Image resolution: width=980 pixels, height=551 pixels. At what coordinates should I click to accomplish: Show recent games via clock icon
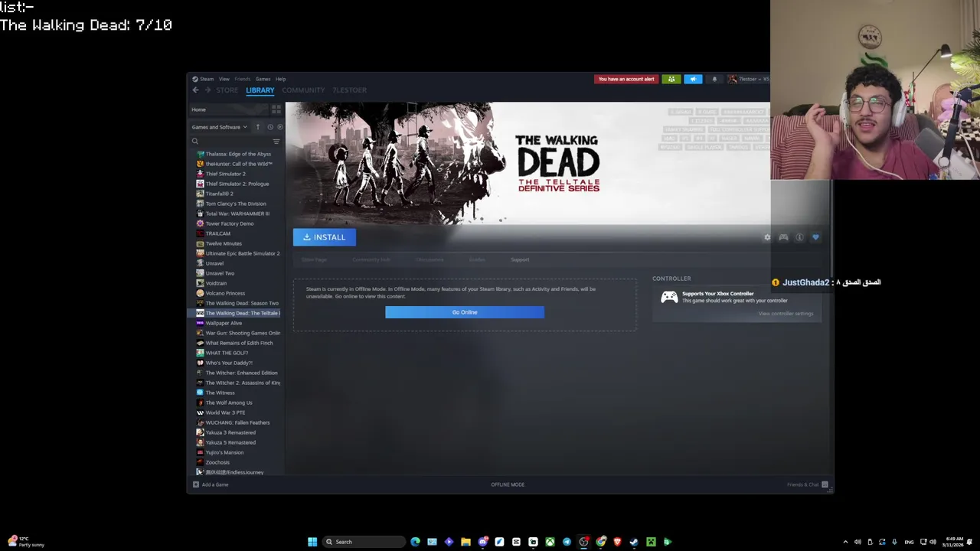(x=270, y=127)
